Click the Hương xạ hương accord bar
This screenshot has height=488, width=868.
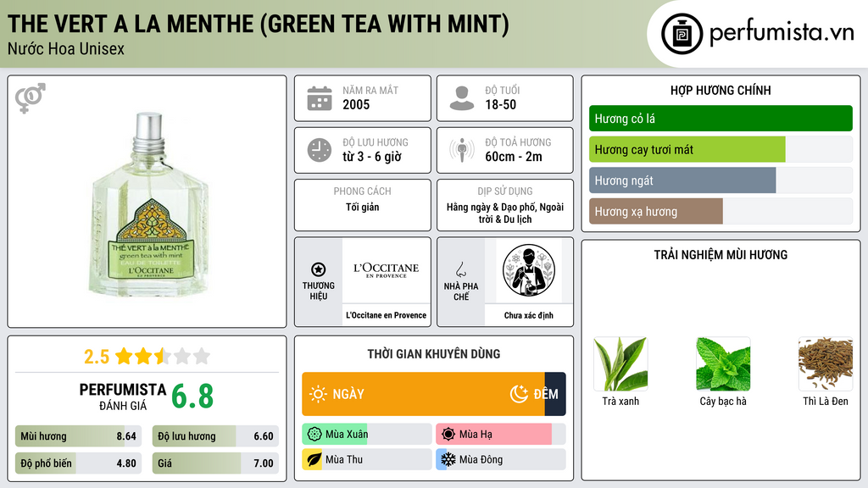coord(721,211)
